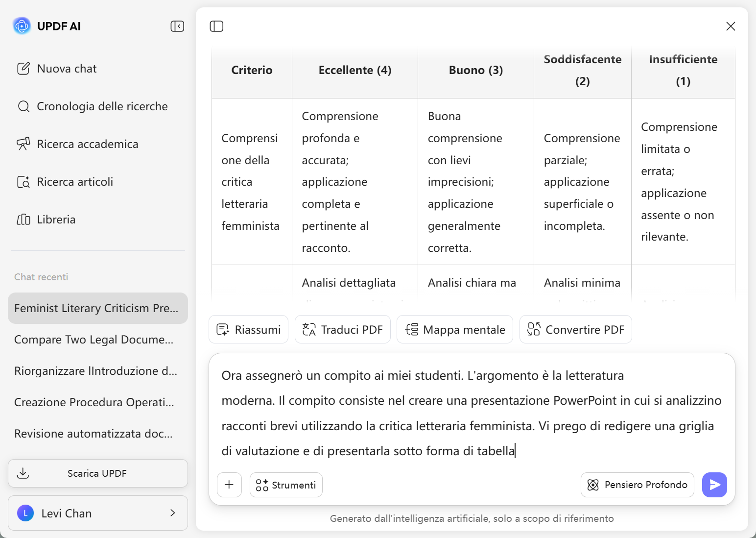Open the Ricerca articoli icon
756x538 pixels.
tap(24, 182)
